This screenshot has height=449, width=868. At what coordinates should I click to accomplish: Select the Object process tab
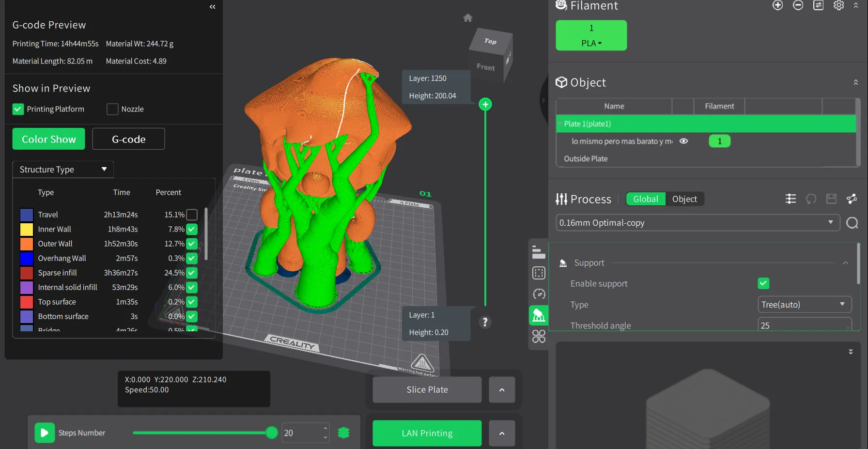click(684, 199)
